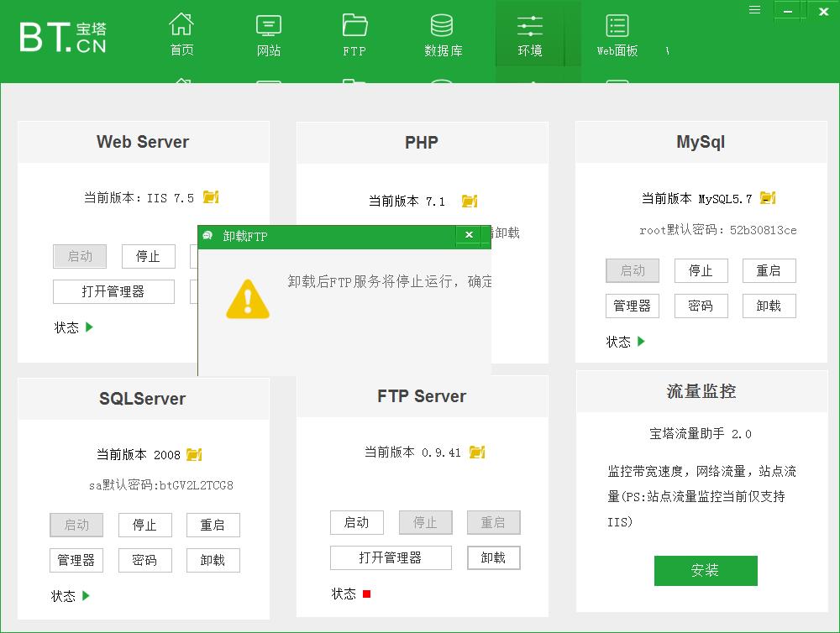This screenshot has height=633, width=840.
Task: Restart SQLServer with 重启 button
Action: click(x=213, y=525)
